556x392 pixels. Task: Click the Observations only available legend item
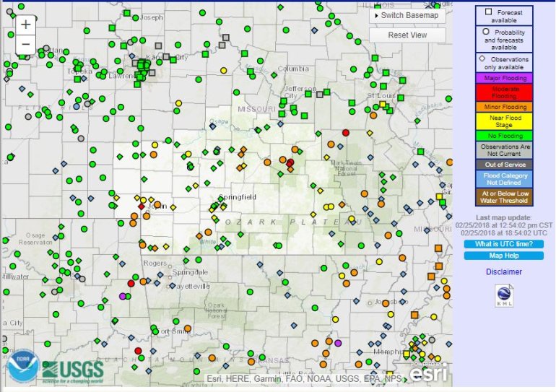(504, 63)
